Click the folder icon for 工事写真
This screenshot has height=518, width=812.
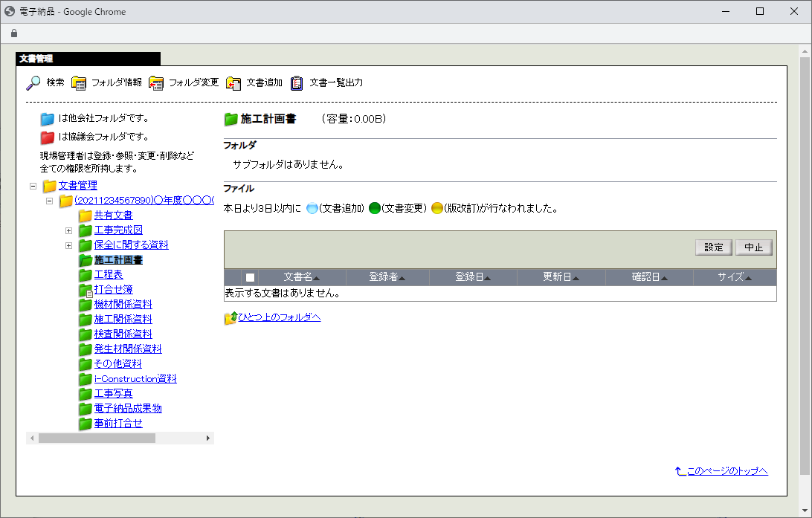(x=86, y=394)
